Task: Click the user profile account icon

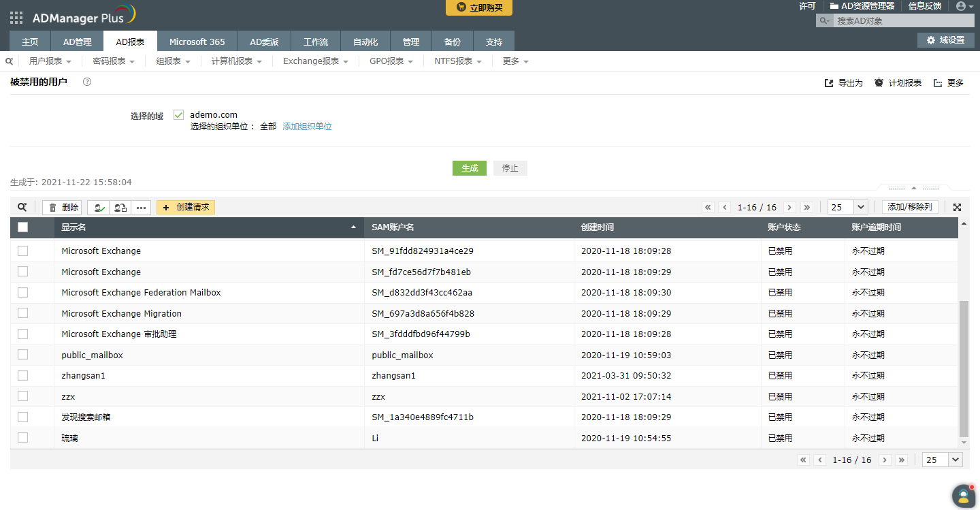Action: click(x=961, y=6)
